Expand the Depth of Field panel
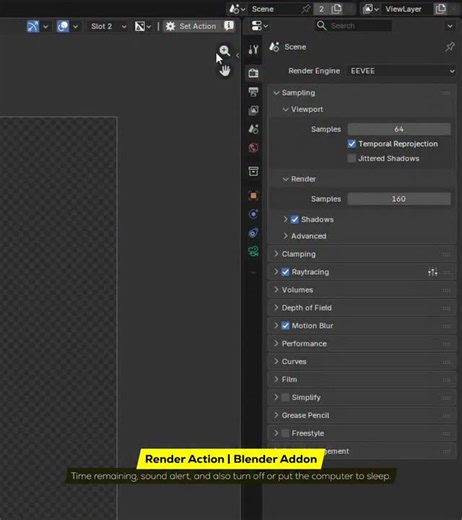This screenshot has width=462, height=520. (x=276, y=308)
